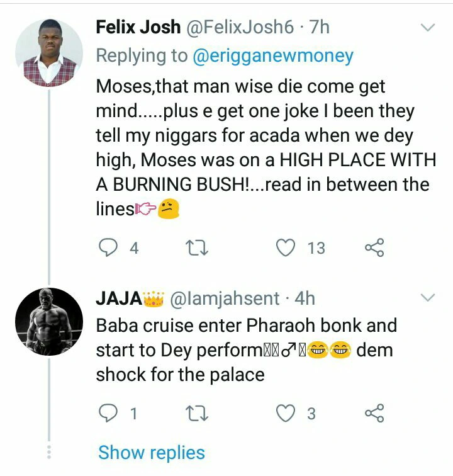453x476 pixels.
Task: Open the @Iamjahsent handle
Action: (225, 298)
